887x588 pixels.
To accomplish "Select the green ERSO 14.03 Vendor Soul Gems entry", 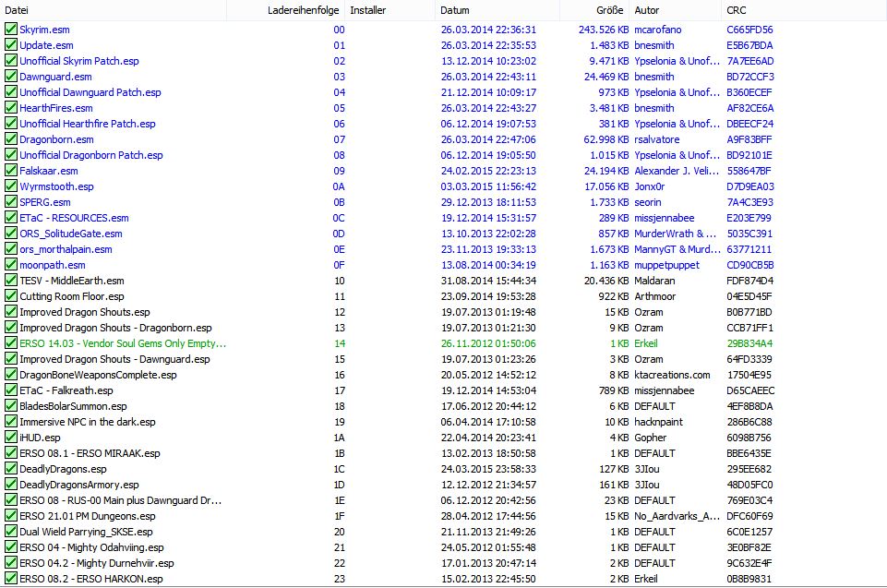I will point(122,343).
